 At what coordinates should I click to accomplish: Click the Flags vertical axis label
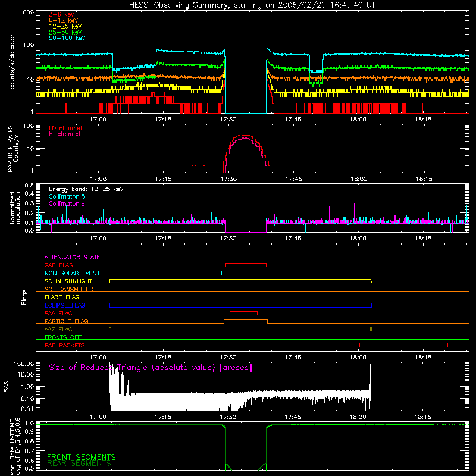24,297
